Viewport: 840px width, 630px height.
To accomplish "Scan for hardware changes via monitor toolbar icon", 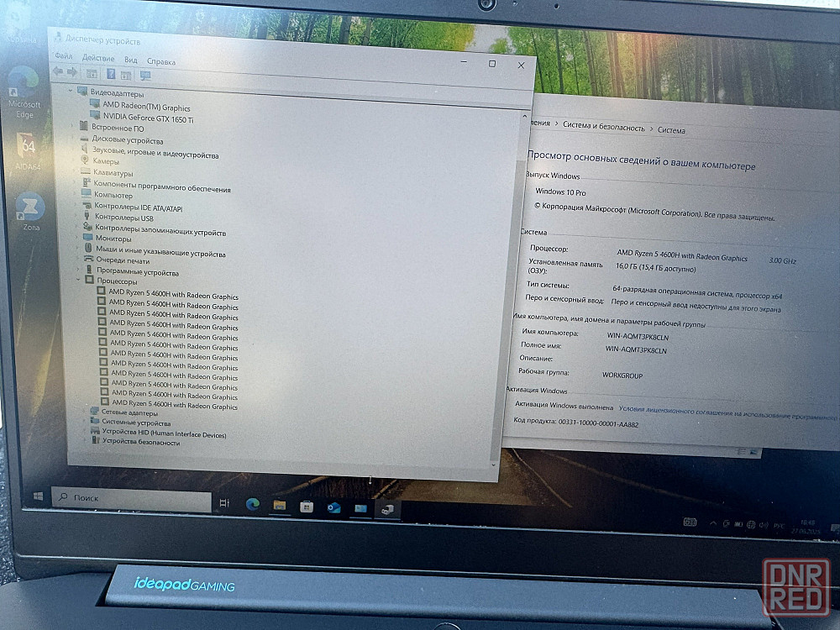I will (x=145, y=76).
